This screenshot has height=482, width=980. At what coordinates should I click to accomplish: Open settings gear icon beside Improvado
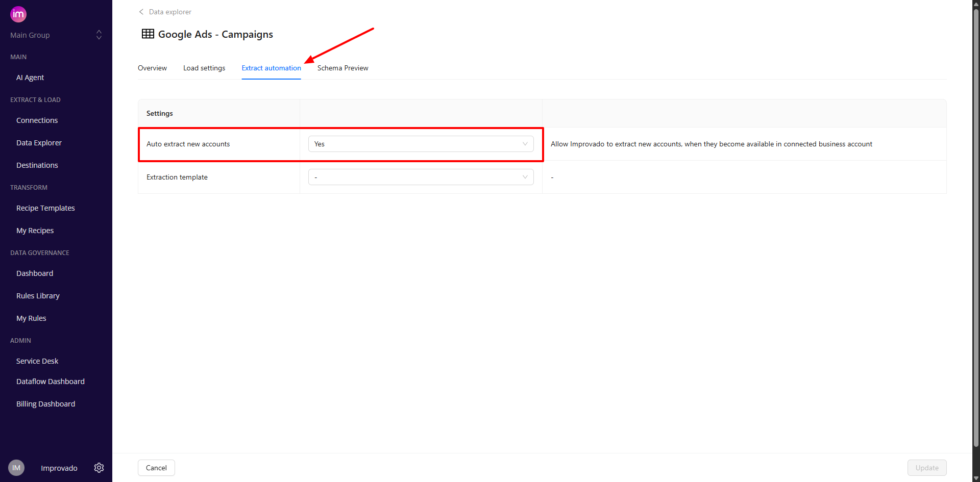(x=99, y=468)
